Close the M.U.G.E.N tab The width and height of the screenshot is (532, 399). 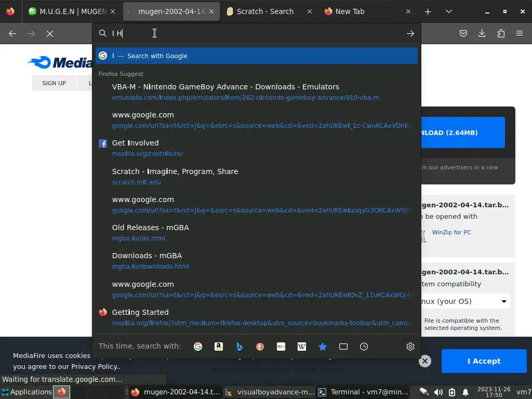pyautogui.click(x=113, y=11)
